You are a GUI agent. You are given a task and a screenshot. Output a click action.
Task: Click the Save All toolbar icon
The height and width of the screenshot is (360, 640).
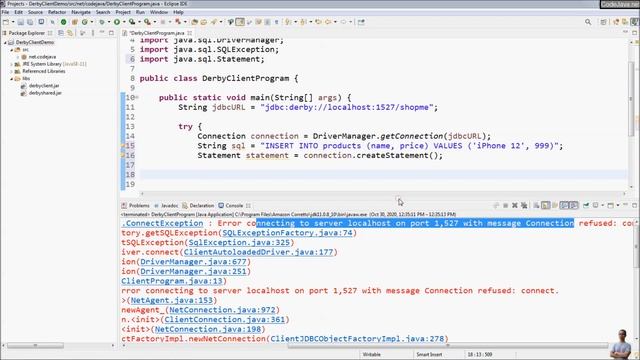tap(31, 22)
